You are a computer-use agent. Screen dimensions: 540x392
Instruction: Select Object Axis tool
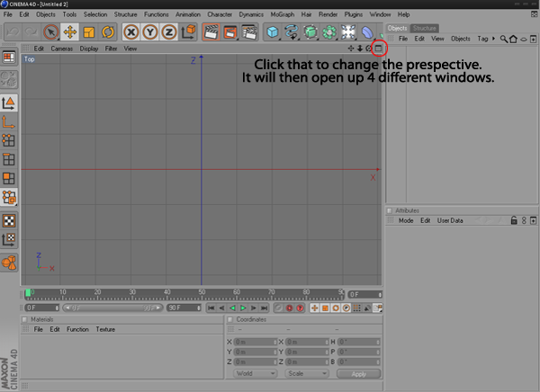tap(9, 122)
